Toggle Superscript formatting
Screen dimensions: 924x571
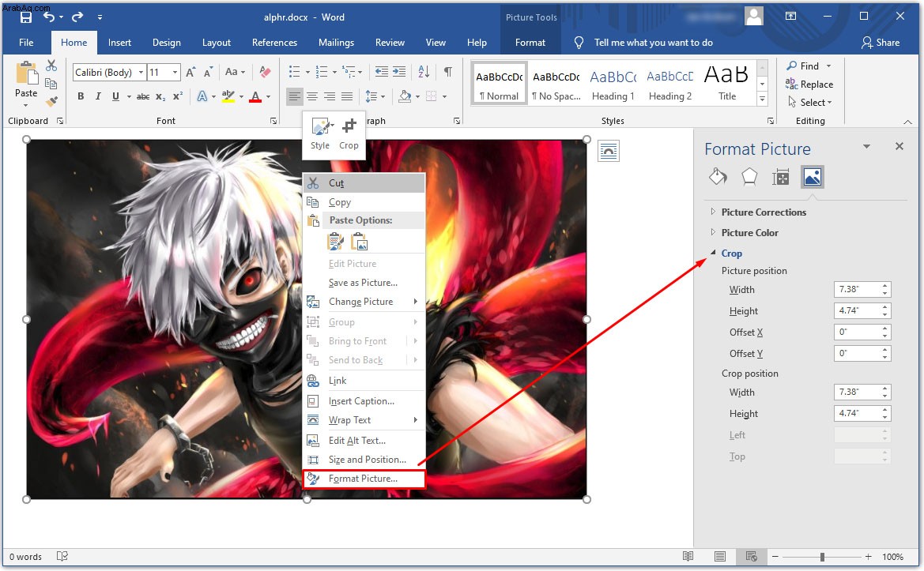[x=177, y=96]
